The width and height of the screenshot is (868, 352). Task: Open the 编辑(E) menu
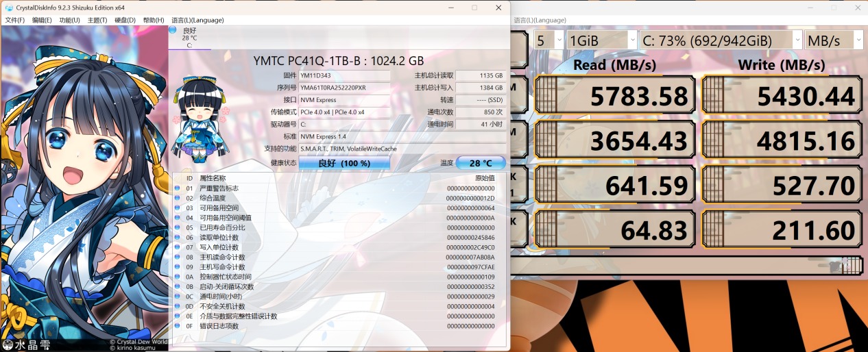click(x=43, y=20)
